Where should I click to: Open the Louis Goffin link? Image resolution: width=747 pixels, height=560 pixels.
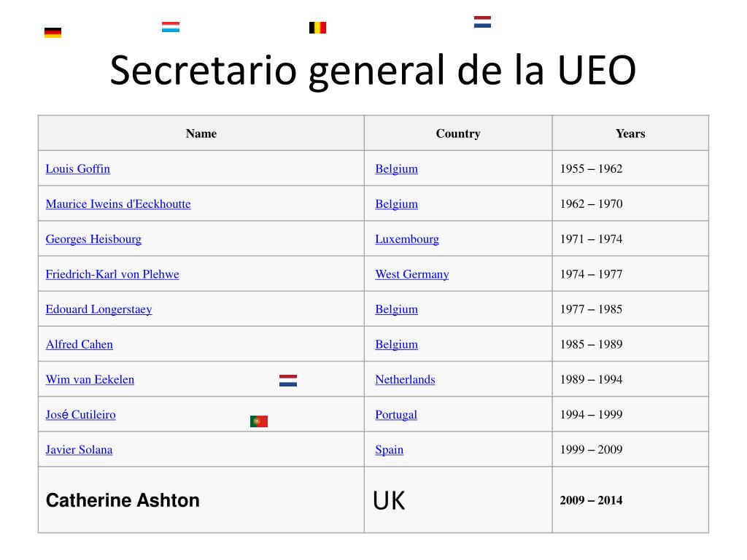[77, 168]
